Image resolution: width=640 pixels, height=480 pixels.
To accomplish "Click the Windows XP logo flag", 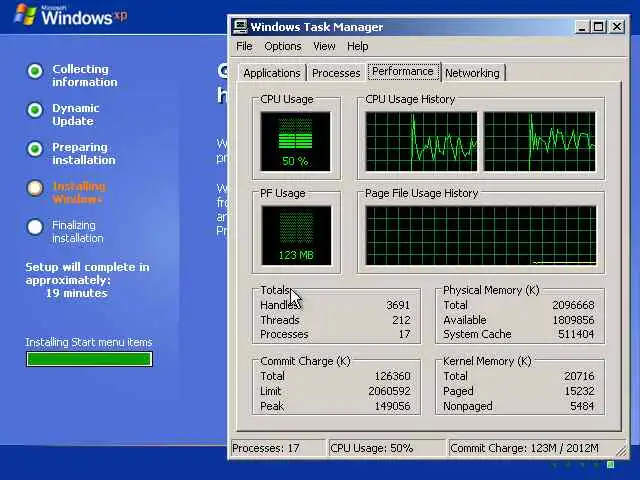I will (x=25, y=13).
